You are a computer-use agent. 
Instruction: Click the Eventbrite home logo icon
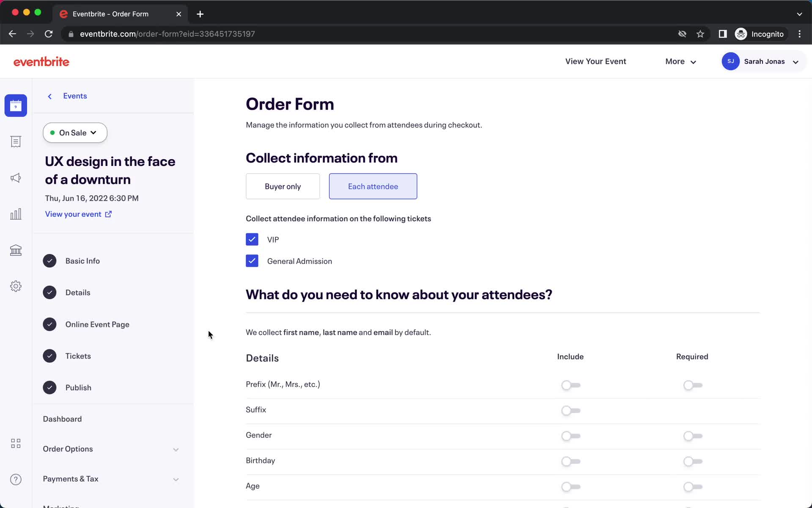click(x=41, y=61)
